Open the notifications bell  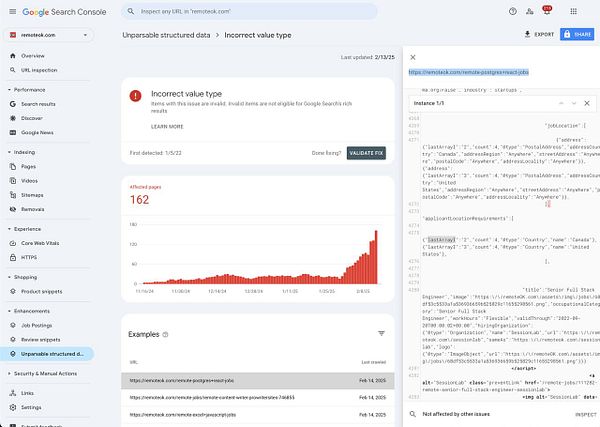(x=547, y=11)
